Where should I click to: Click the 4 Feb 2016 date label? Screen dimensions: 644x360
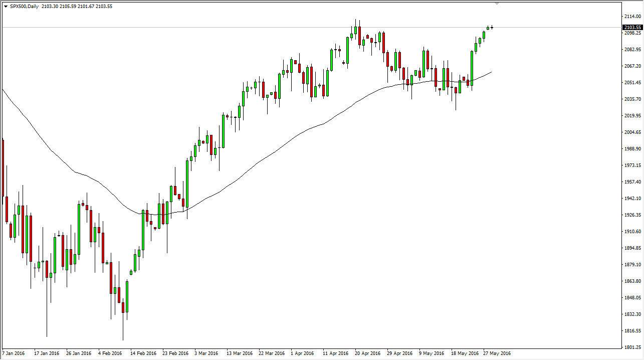[110, 353]
